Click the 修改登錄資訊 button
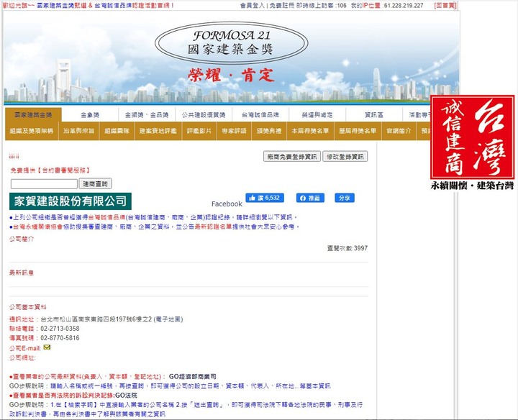The image size is (518, 420). pyautogui.click(x=345, y=157)
